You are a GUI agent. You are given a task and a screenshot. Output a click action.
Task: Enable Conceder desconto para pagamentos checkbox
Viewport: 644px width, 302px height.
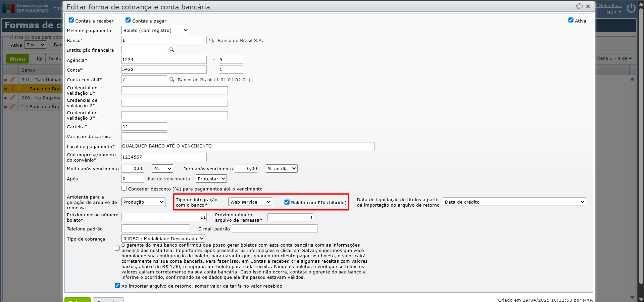[124, 188]
